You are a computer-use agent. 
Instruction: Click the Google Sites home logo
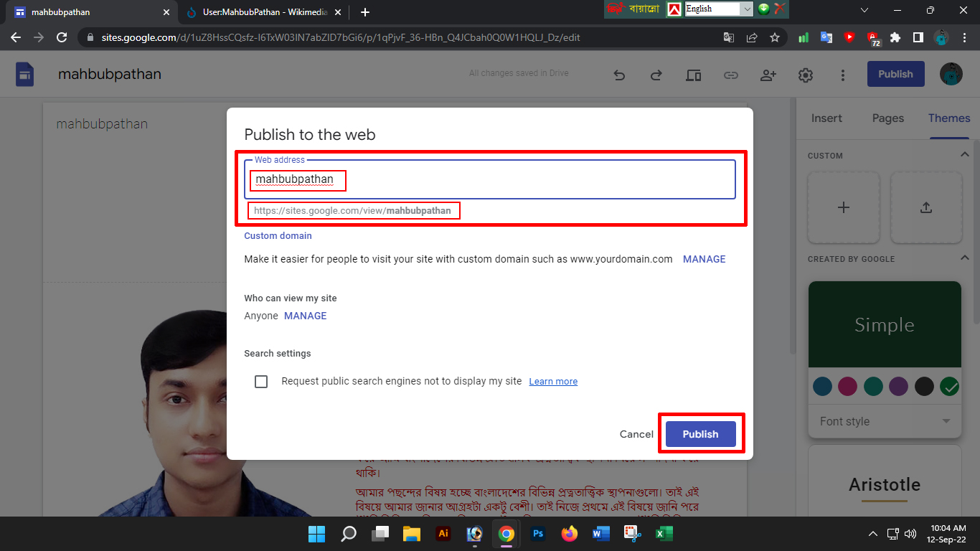(x=25, y=74)
